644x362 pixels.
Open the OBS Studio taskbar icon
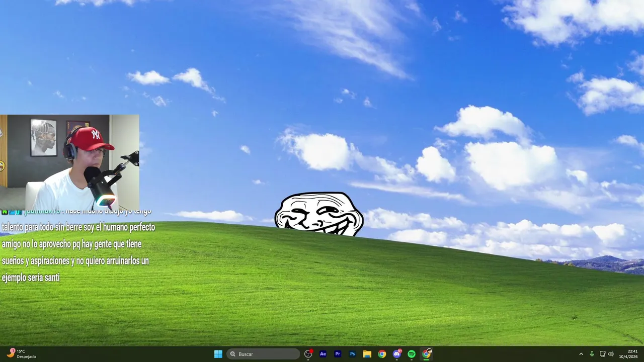[x=308, y=354]
